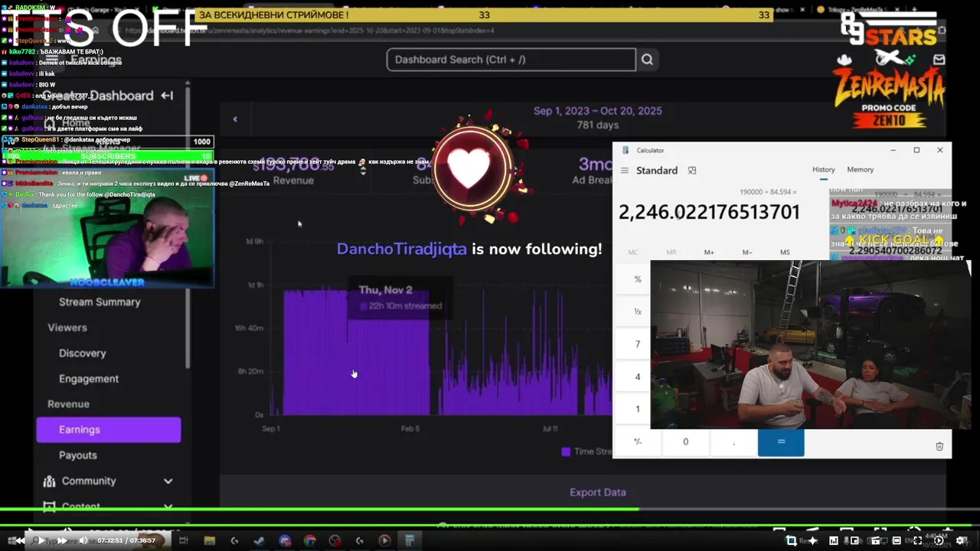The width and height of the screenshot is (980, 551).
Task: Click the date range Sep 1, 2023 – Oct 20, 2025
Action: [x=598, y=111]
